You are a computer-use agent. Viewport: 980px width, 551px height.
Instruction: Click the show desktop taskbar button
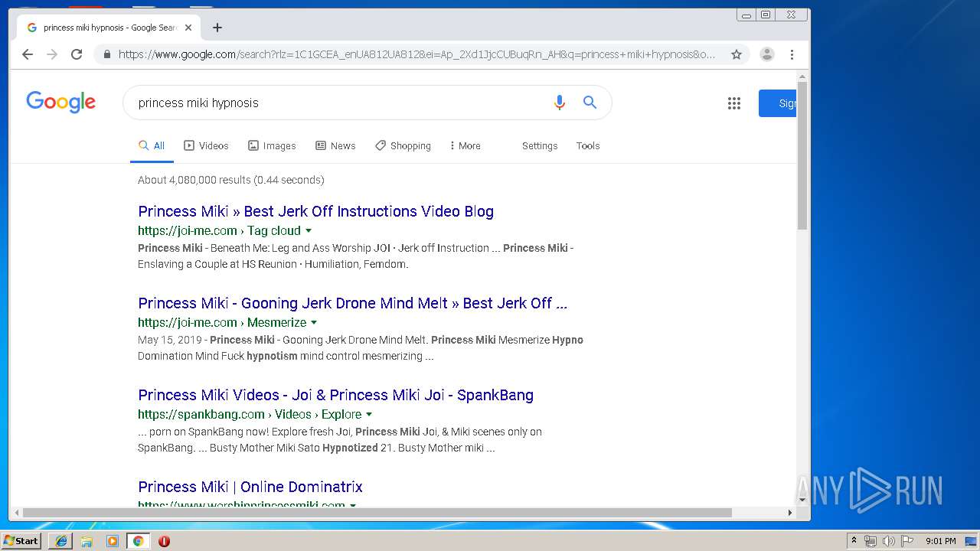pyautogui.click(x=972, y=541)
